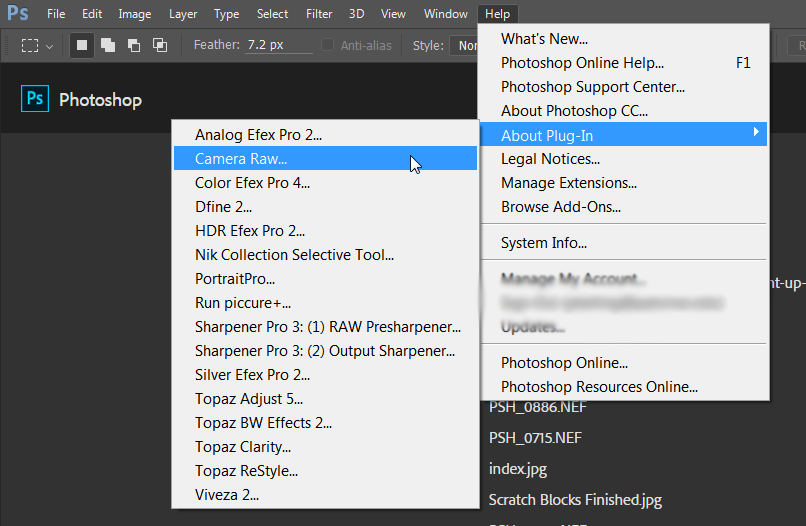The height and width of the screenshot is (526, 806).
Task: Expand the About Plug-In submenu
Action: (622, 135)
